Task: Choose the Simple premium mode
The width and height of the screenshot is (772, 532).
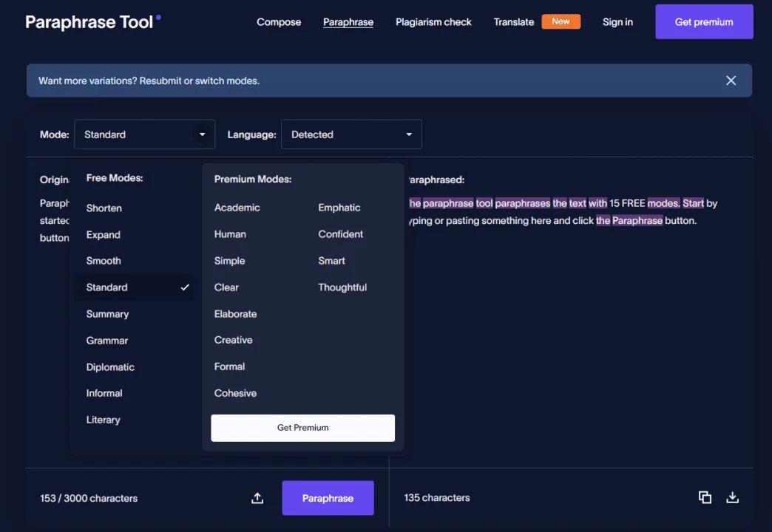Action: coord(229,261)
